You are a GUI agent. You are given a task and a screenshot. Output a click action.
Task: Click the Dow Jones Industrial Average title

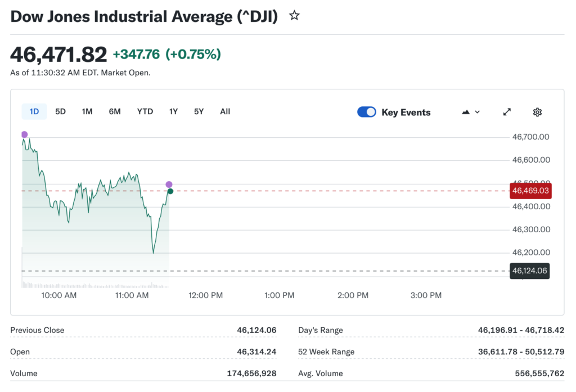point(144,16)
